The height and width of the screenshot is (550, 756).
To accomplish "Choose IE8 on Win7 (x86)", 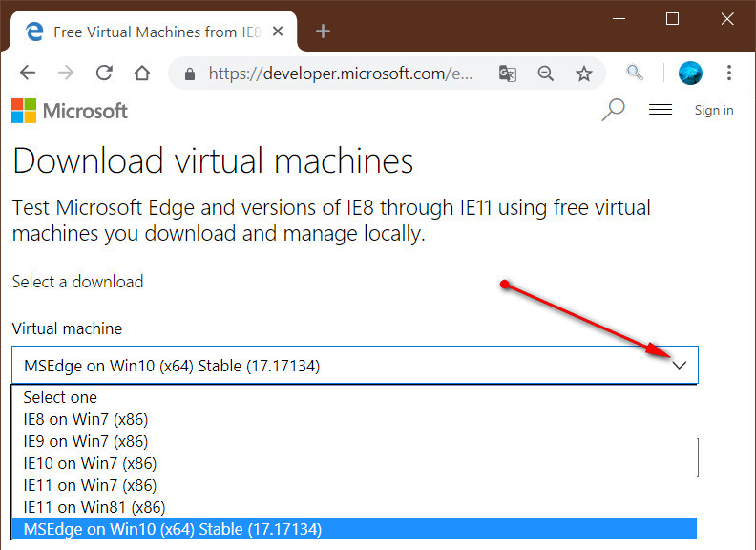I will [x=354, y=419].
